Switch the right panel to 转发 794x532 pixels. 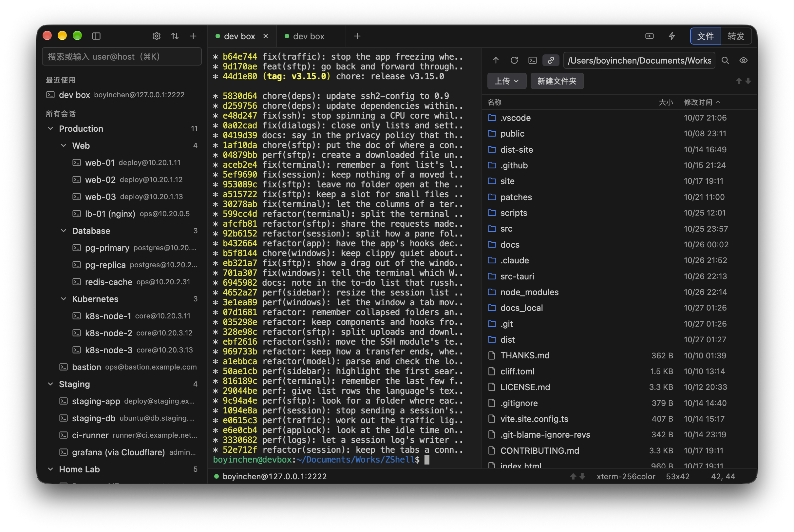pos(736,36)
